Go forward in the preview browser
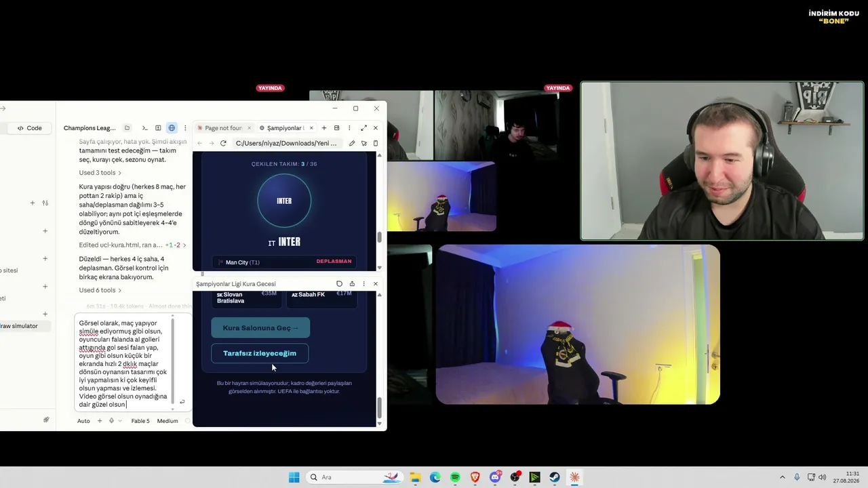The width and height of the screenshot is (868, 488). click(x=211, y=143)
